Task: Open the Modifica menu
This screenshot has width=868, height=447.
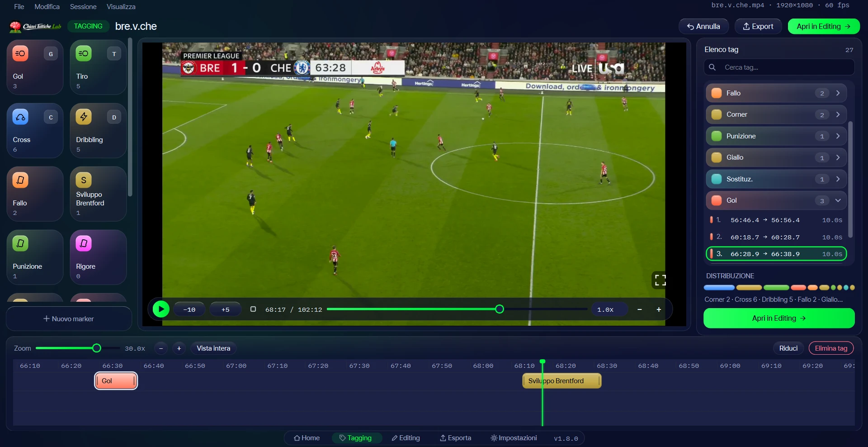Action: tap(47, 7)
